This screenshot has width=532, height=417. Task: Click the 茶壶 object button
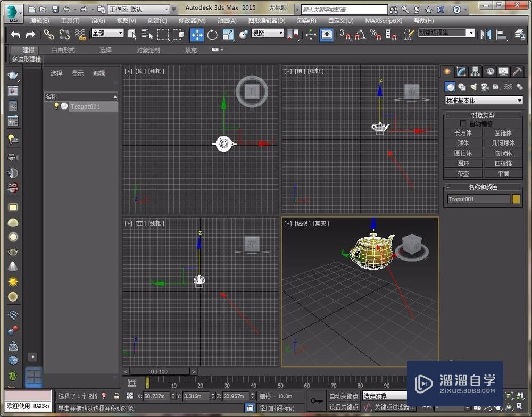pos(463,173)
